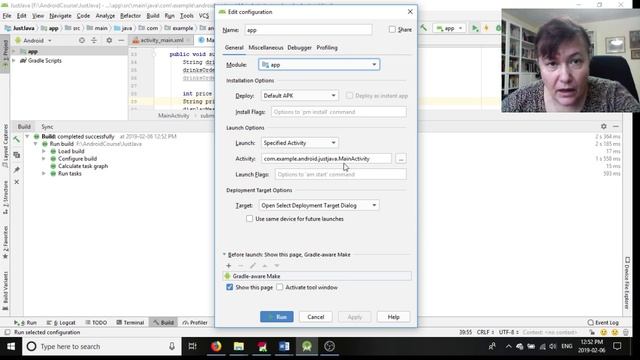Image resolution: width=640 pixels, height=360 pixels.
Task: Open the Module dropdown
Action: coord(319,64)
